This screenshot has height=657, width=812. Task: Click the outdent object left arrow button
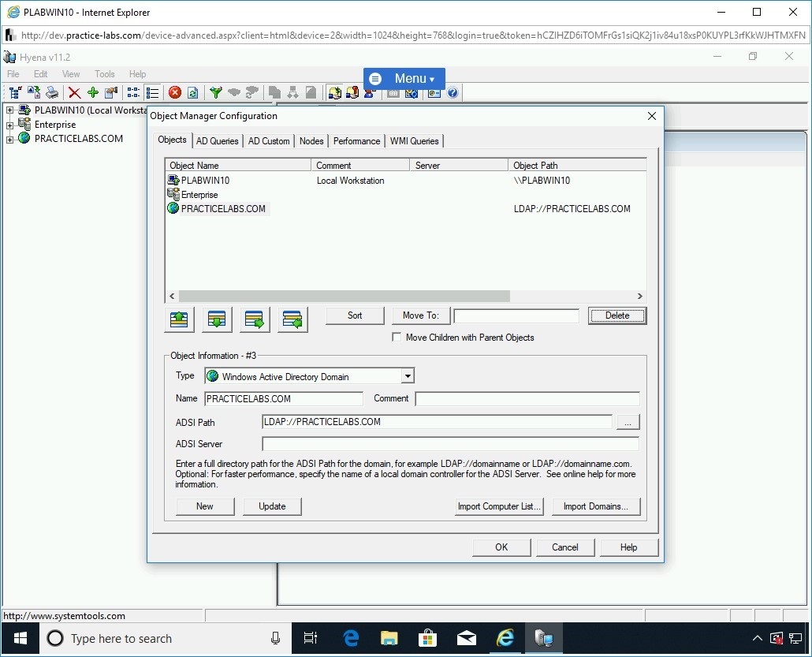click(x=292, y=319)
